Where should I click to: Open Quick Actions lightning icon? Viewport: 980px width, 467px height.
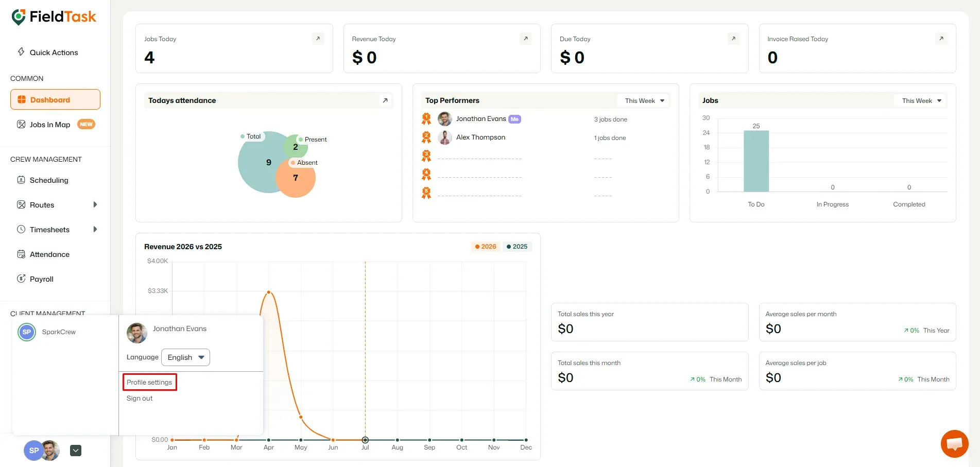coord(21,51)
